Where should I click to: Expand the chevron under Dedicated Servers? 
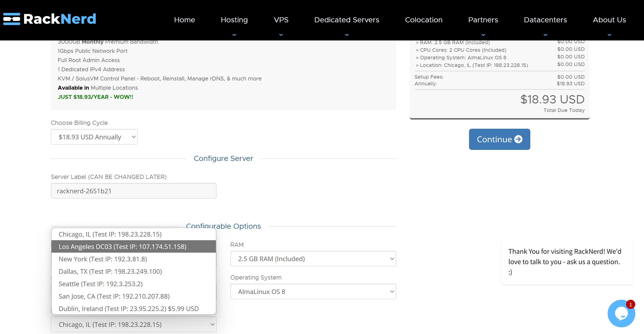point(346,35)
